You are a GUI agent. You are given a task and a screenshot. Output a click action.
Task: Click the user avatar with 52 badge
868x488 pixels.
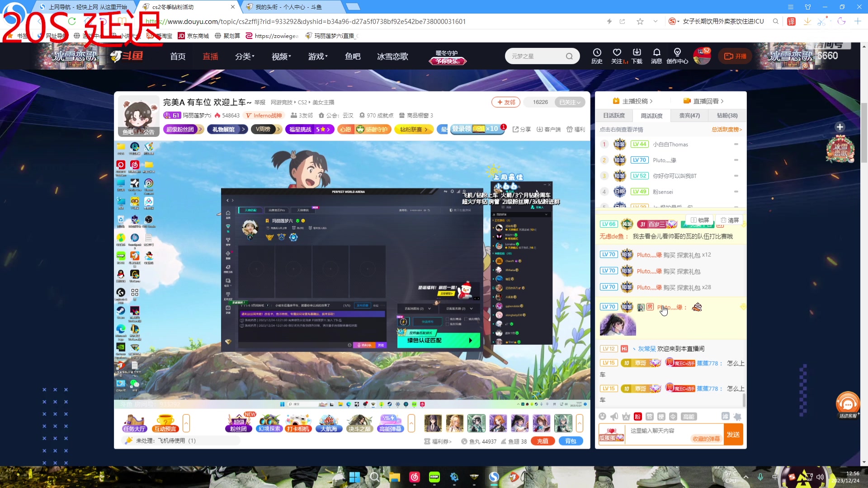point(702,56)
